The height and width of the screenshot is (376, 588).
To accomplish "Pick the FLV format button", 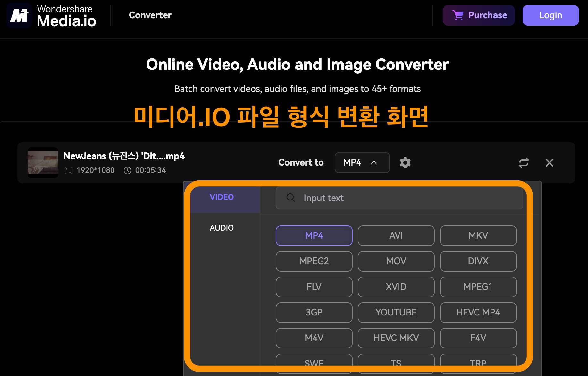I will pyautogui.click(x=314, y=287).
